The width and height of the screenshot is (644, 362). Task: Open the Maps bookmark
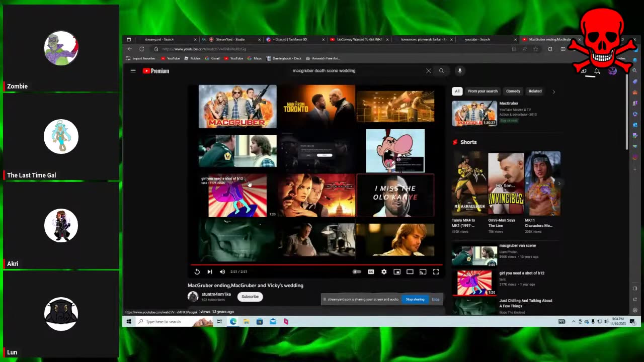click(x=255, y=58)
